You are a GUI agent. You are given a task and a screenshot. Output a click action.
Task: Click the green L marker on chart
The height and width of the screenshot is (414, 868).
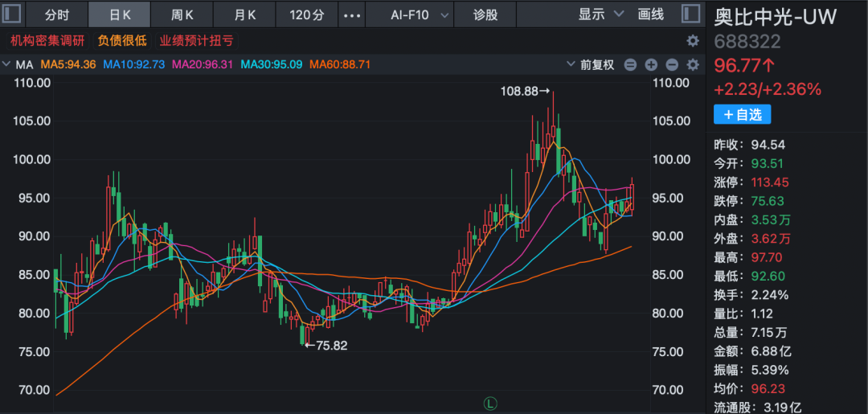[488, 401]
